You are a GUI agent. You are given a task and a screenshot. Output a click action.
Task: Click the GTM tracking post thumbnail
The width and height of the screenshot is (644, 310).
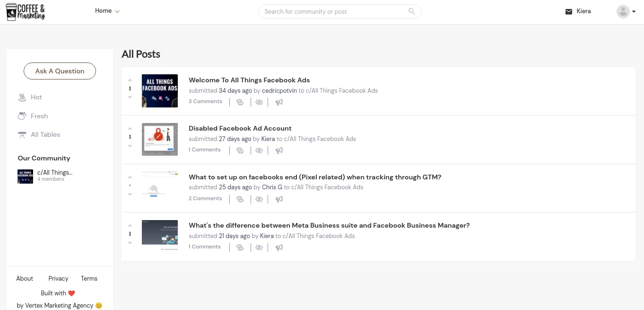pos(160,188)
